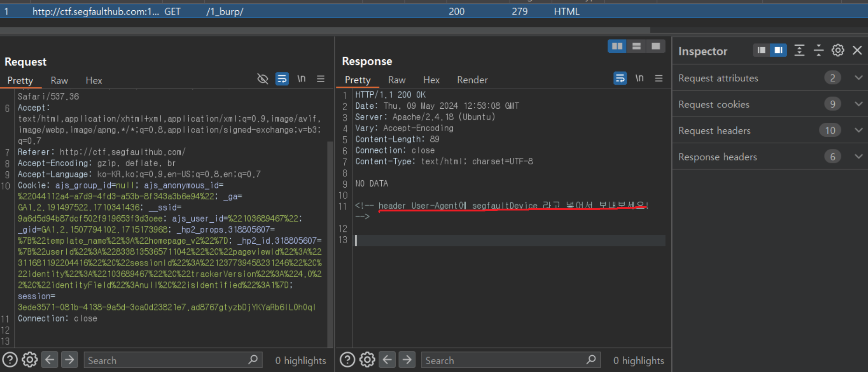Switch Response view to Raw tab
This screenshot has height=372, width=868.
point(397,80)
